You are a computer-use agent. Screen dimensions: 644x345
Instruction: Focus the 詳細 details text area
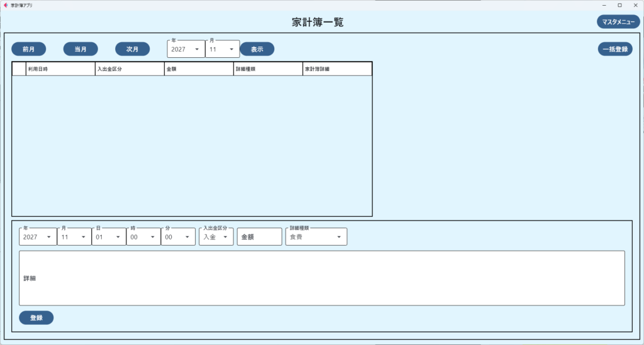(x=321, y=278)
